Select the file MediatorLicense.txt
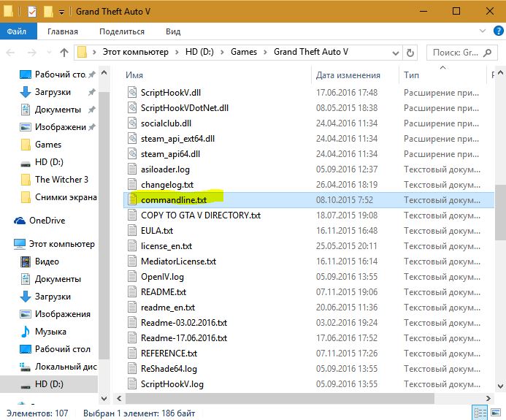Viewport: 506px width, 420px height. coord(178,261)
